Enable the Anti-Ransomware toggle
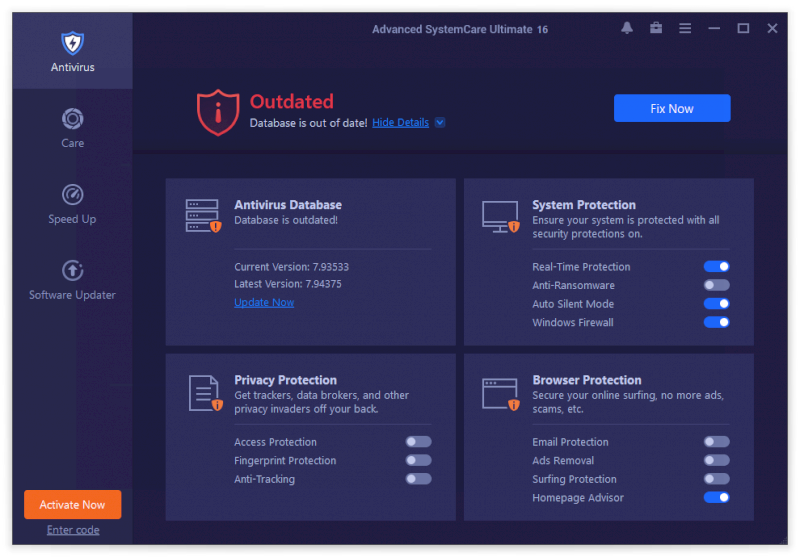The width and height of the screenshot is (800, 557). (x=716, y=285)
